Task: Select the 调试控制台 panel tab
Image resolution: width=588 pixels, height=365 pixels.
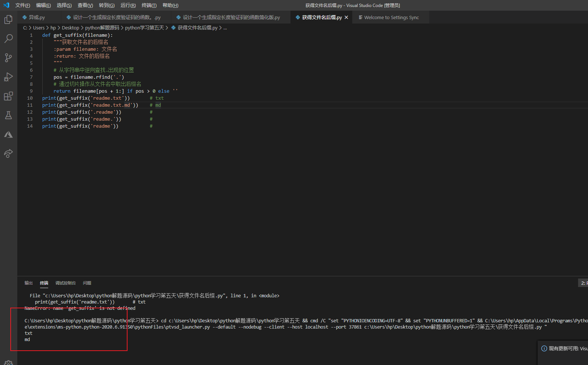Action: pyautogui.click(x=65, y=283)
